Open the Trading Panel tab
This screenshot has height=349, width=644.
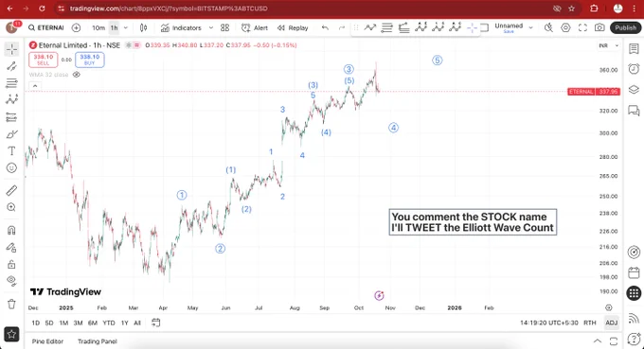98,341
